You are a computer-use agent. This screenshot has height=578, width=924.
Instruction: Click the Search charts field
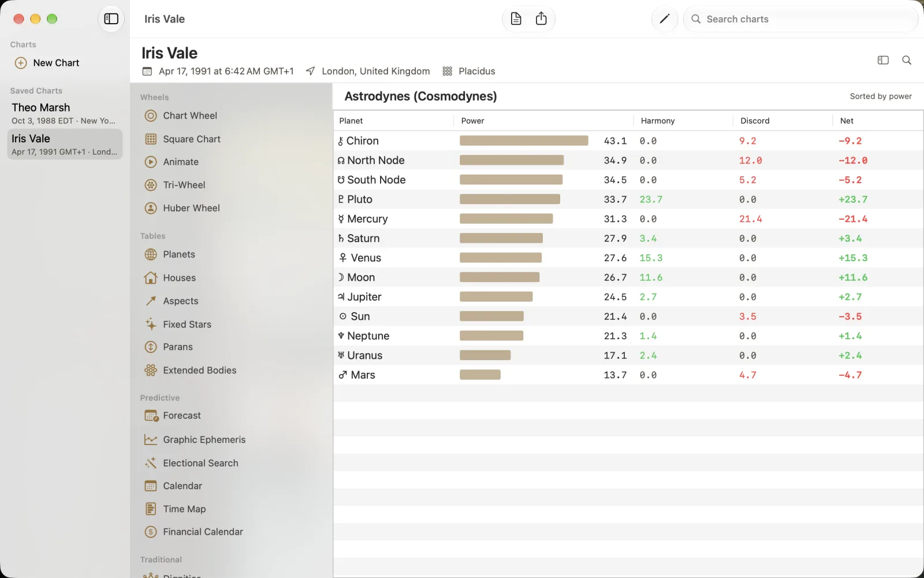click(x=800, y=19)
